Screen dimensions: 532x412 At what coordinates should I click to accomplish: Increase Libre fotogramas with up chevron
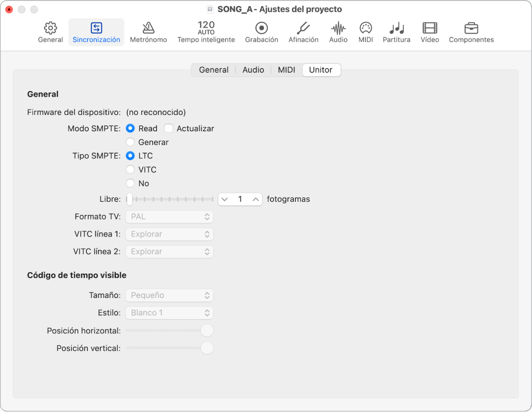(255, 199)
